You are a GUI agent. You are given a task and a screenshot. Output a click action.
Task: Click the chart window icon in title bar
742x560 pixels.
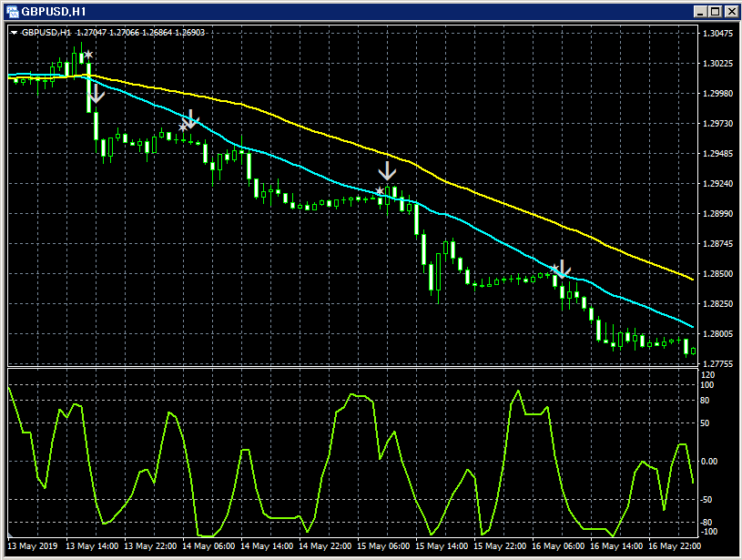click(x=13, y=11)
